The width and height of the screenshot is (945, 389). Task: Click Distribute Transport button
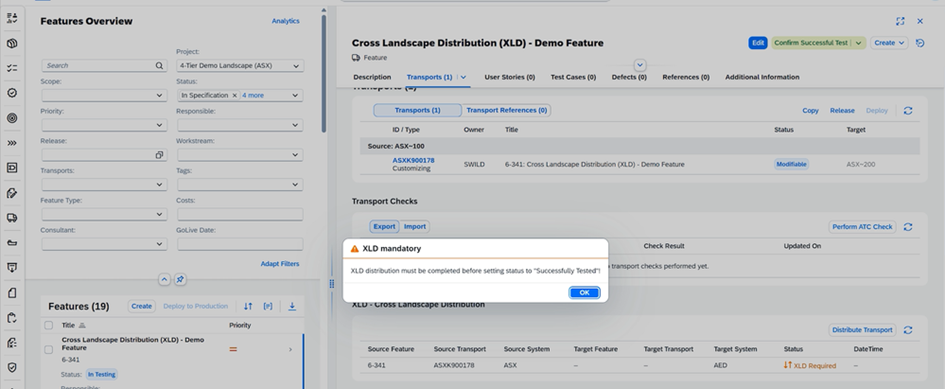[x=862, y=330]
